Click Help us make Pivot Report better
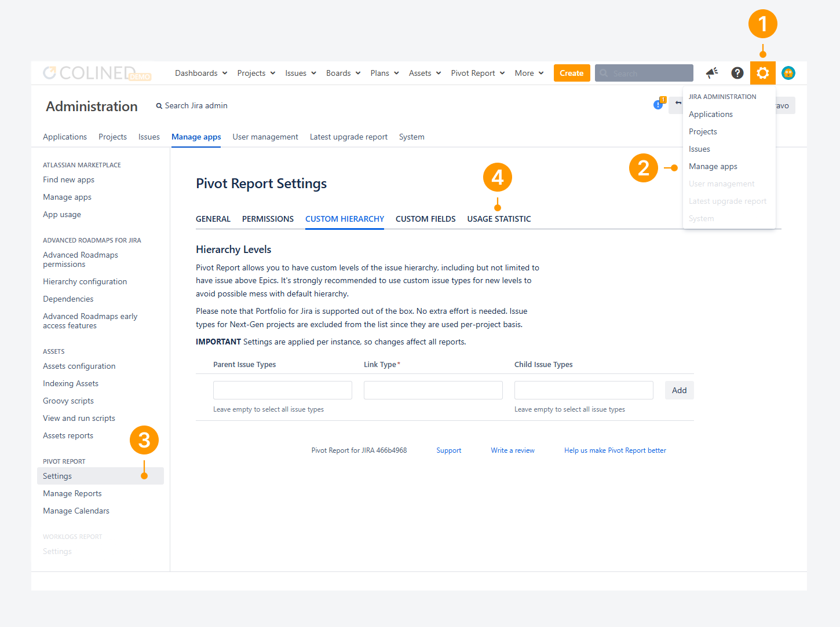 tap(615, 450)
